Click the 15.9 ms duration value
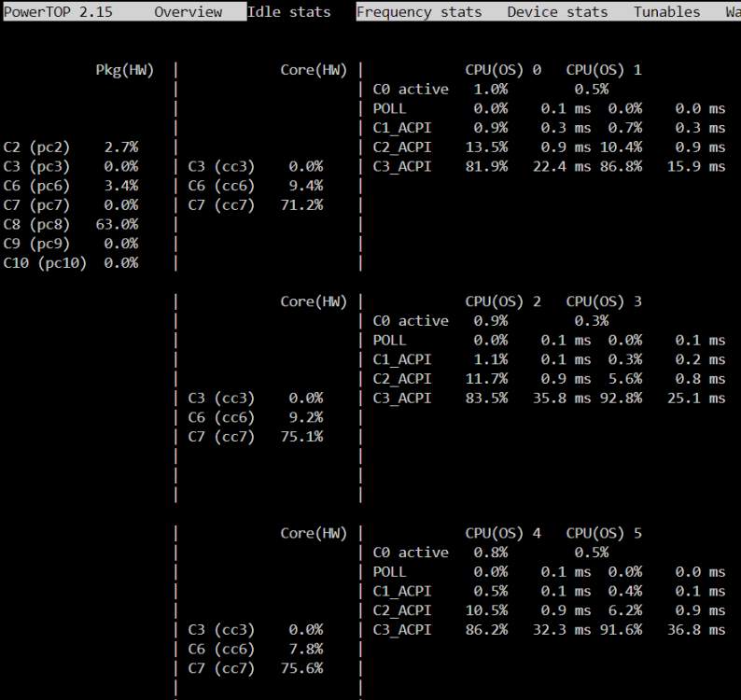The height and width of the screenshot is (700, 741). point(696,166)
